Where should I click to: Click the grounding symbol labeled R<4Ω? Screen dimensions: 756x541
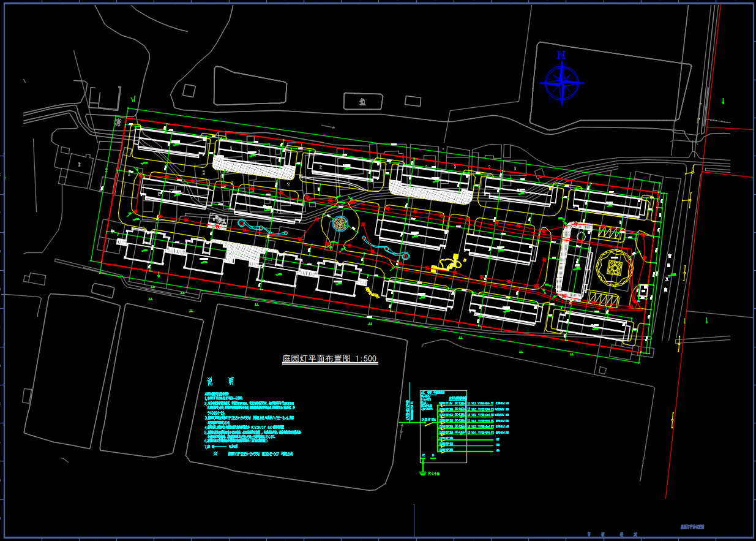pos(422,472)
